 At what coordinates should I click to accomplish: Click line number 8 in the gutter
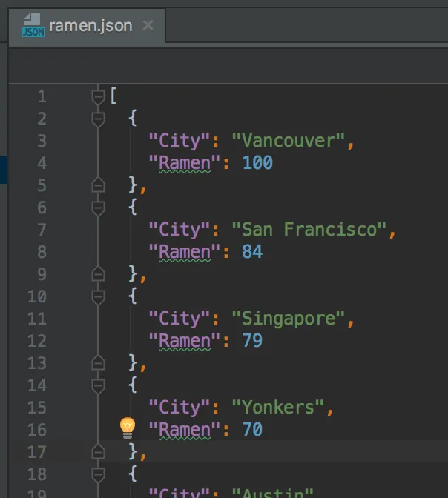[42, 252]
